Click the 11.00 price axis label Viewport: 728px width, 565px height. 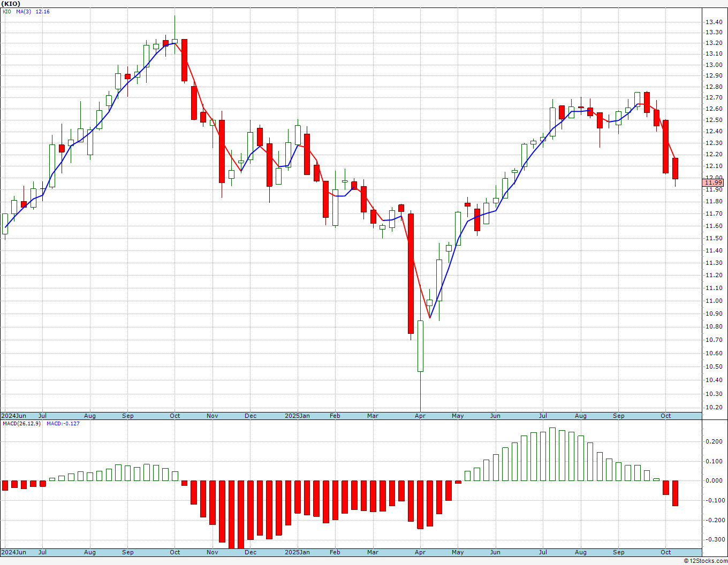tap(714, 301)
